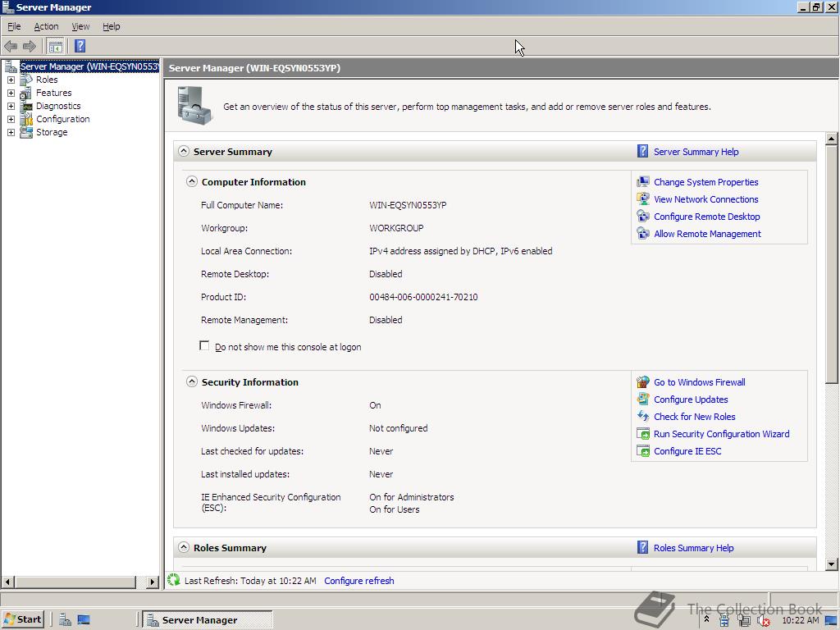Open the File menu

coord(14,26)
